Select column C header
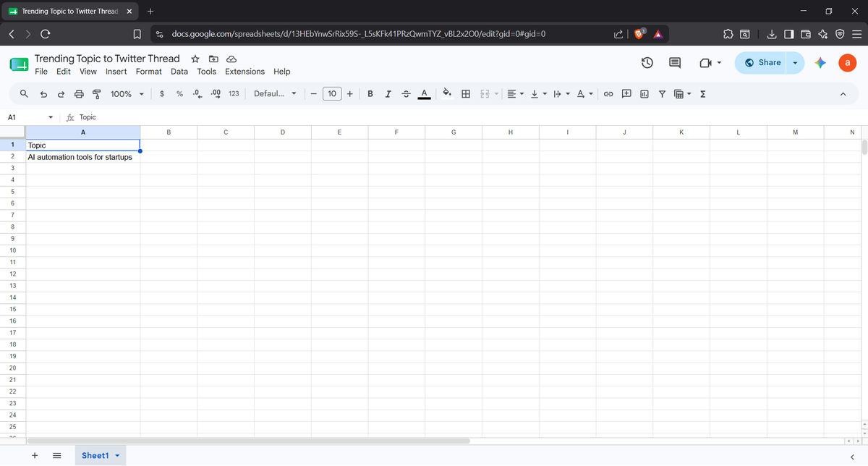This screenshot has height=466, width=868. 226,132
